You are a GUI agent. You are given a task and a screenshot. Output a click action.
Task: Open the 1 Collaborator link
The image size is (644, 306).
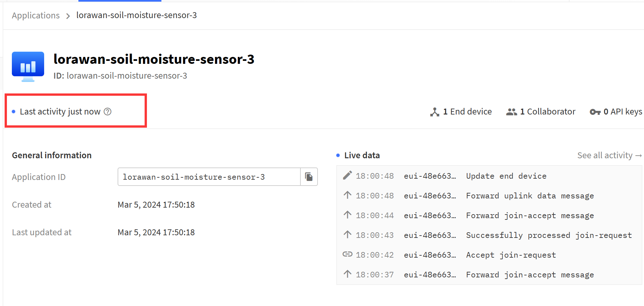pyautogui.click(x=541, y=112)
